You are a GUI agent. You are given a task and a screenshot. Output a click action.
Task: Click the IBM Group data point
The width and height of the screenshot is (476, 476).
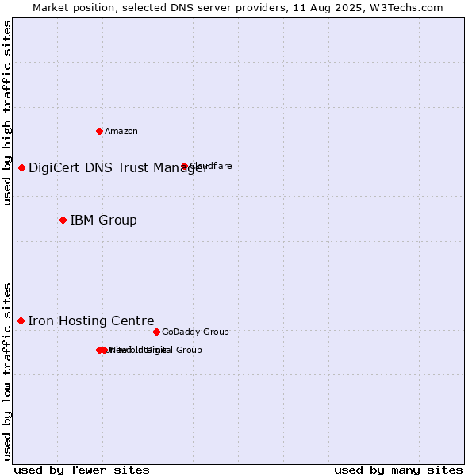tap(63, 220)
